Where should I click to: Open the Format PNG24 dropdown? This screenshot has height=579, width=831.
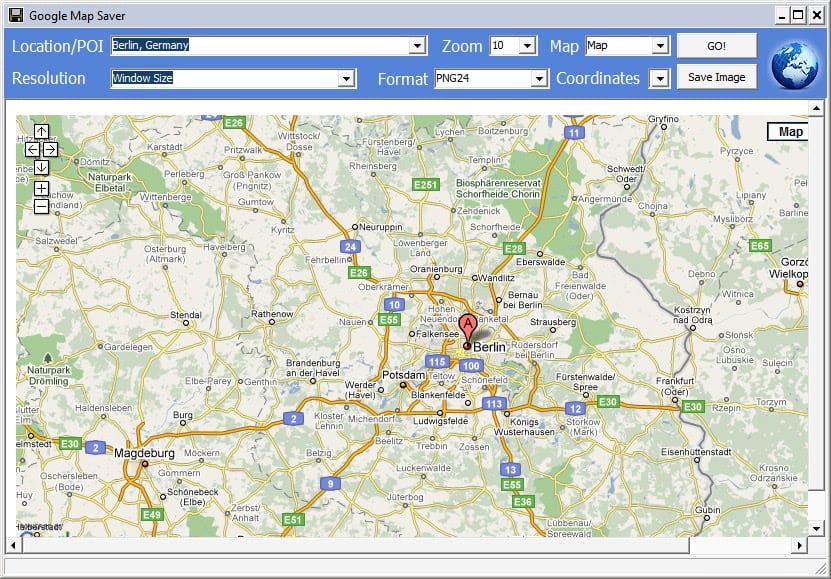[539, 79]
